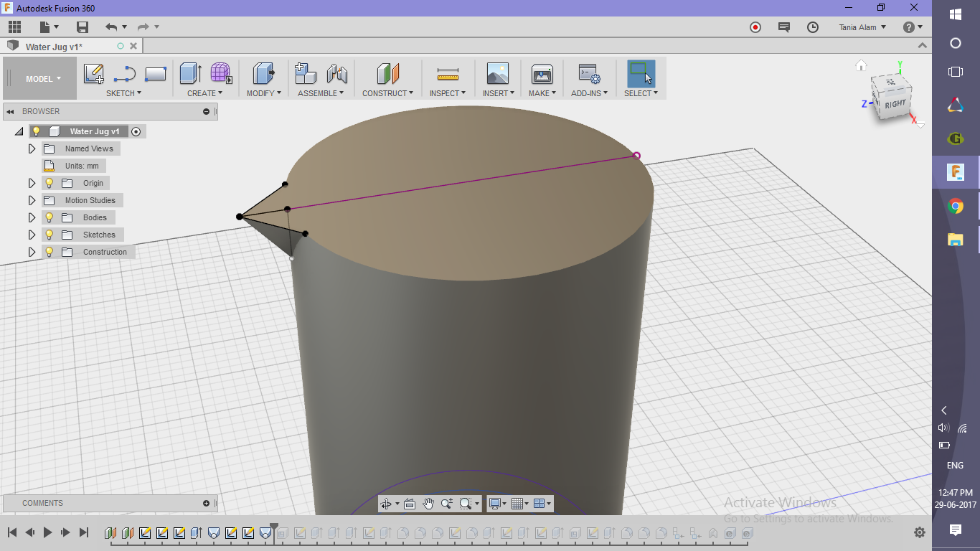The height and width of the screenshot is (551, 980).
Task: Open the CONSTRUCT menu
Action: tap(387, 93)
